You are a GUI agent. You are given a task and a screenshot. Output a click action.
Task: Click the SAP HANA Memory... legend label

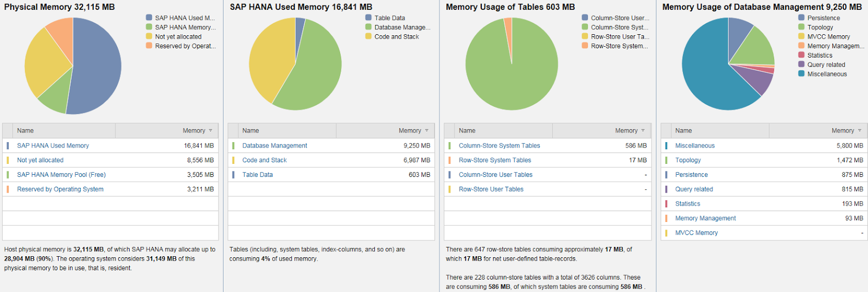[186, 27]
